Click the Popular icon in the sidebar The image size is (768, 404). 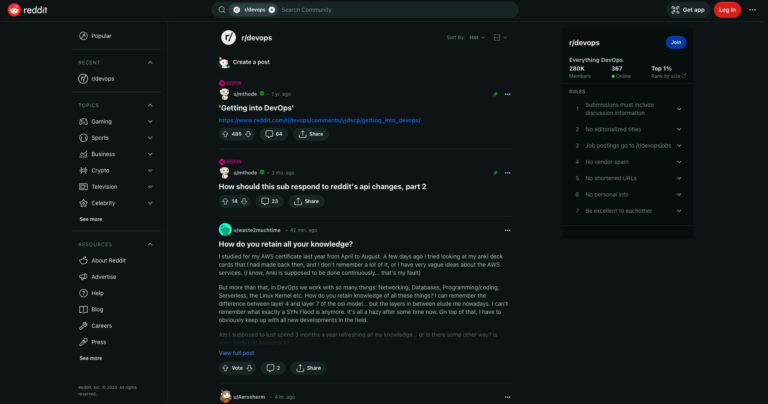(x=83, y=36)
